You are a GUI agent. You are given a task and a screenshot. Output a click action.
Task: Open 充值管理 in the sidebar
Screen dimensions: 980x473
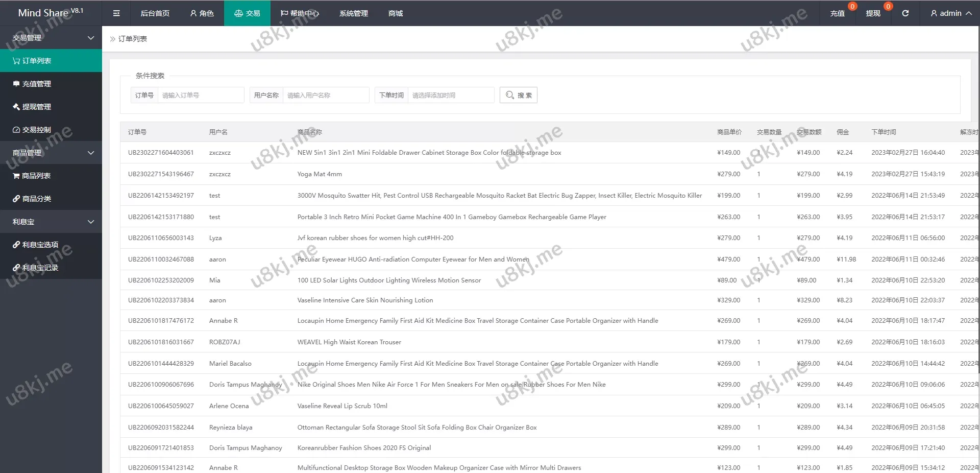pos(36,84)
